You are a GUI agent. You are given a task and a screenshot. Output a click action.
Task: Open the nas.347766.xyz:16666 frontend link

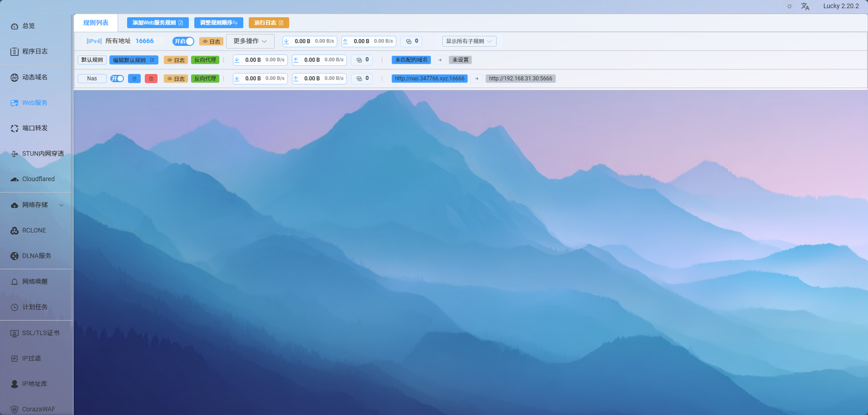pos(429,79)
